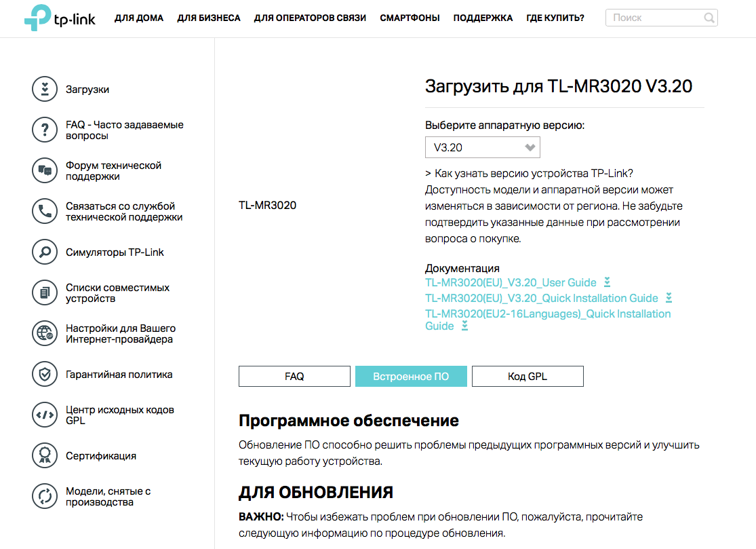
Task: Click the TL-MR3020 product label
Action: [268, 205]
